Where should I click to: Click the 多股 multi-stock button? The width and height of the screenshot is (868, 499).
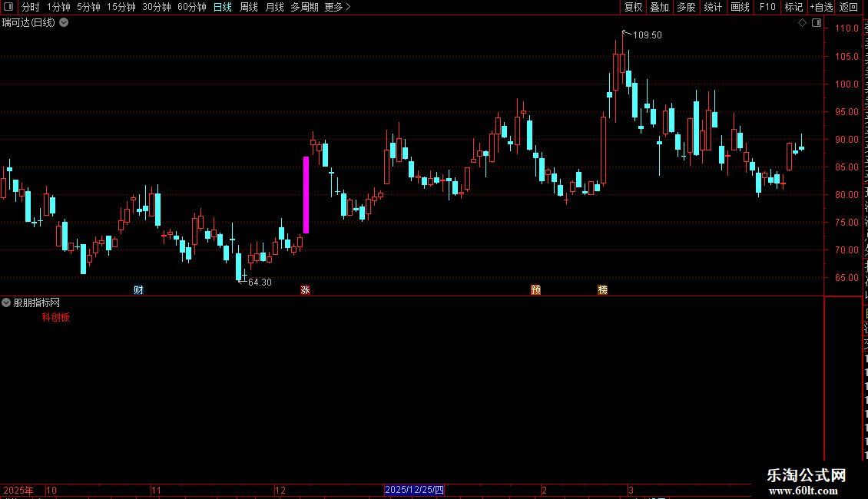tap(686, 7)
